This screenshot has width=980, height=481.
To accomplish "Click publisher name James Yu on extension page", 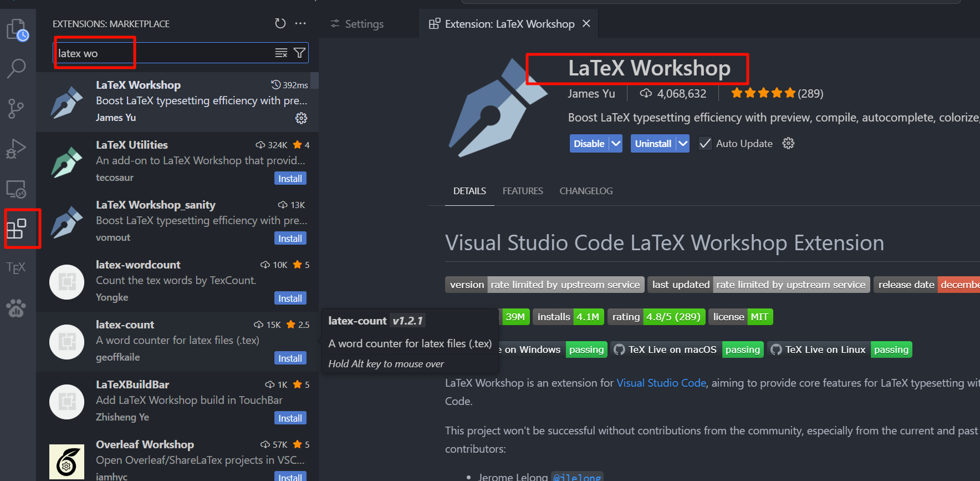I will click(591, 93).
